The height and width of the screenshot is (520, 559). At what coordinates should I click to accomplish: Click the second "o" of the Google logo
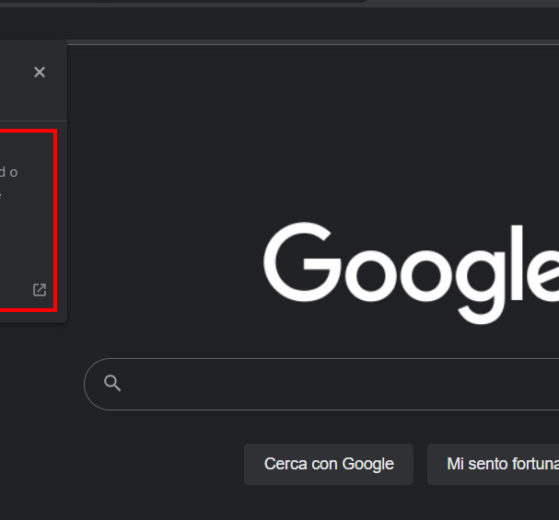tap(426, 275)
